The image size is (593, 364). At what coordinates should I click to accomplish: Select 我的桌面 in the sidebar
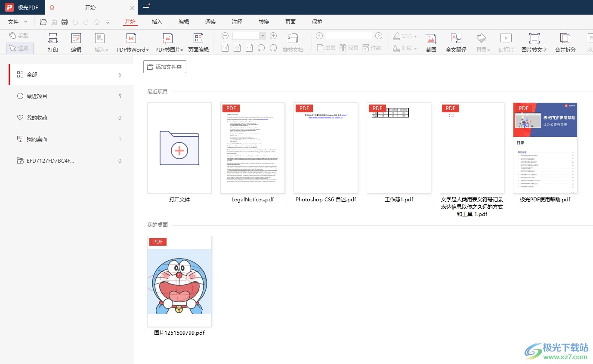[x=71, y=139]
